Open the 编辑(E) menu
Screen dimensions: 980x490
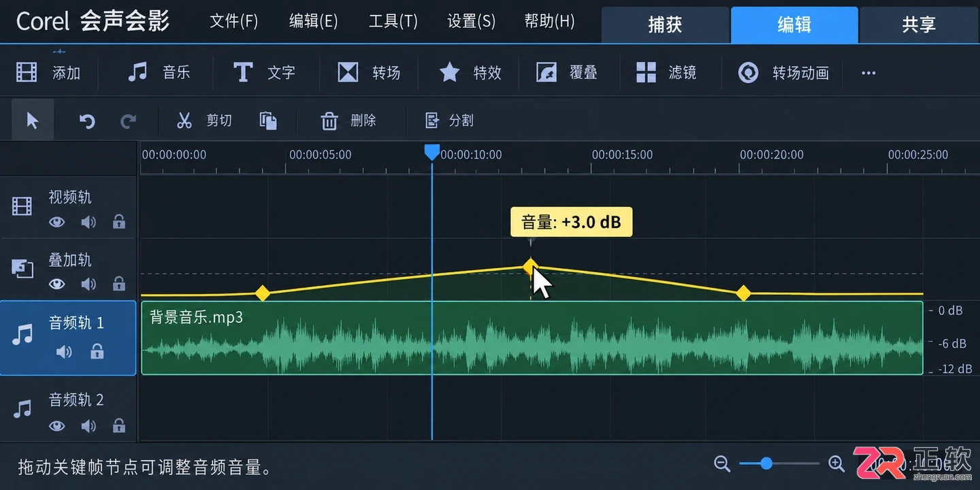pos(313,21)
